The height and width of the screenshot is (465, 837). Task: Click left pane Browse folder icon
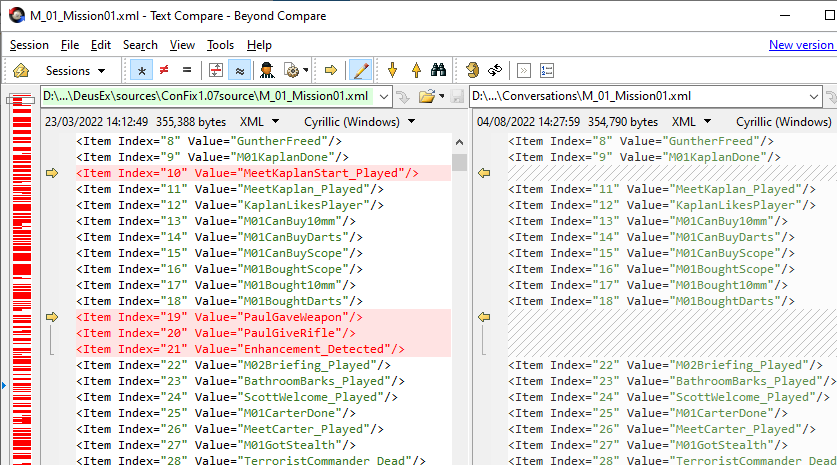427,97
